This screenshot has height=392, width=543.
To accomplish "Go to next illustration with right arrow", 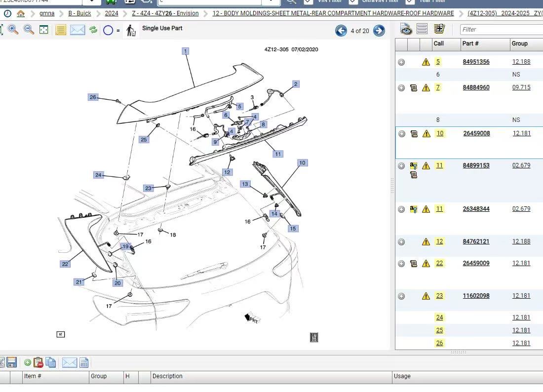I will pos(379,31).
